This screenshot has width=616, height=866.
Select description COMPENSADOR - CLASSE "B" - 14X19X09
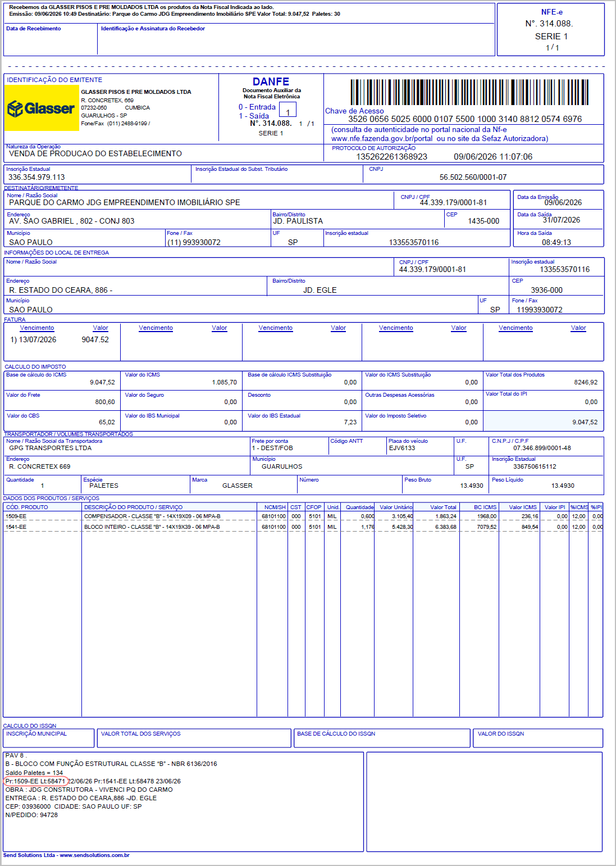[x=152, y=516]
